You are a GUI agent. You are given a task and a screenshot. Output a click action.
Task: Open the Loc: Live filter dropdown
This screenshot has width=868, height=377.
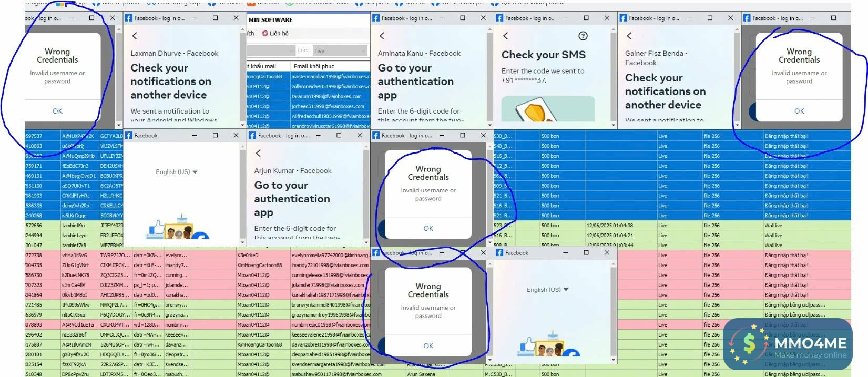pyautogui.click(x=340, y=51)
